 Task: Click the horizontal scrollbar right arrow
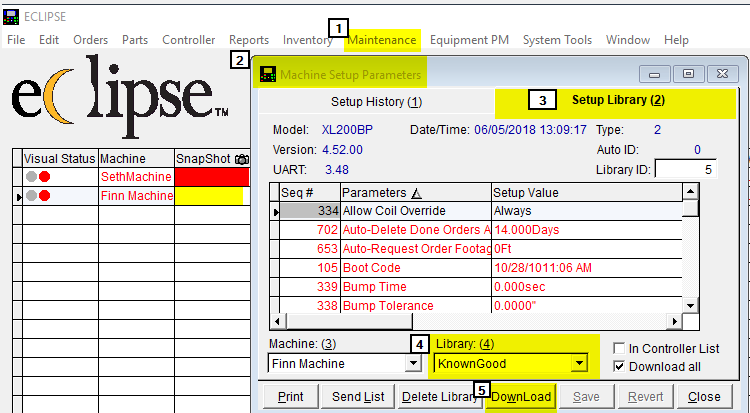[674, 322]
